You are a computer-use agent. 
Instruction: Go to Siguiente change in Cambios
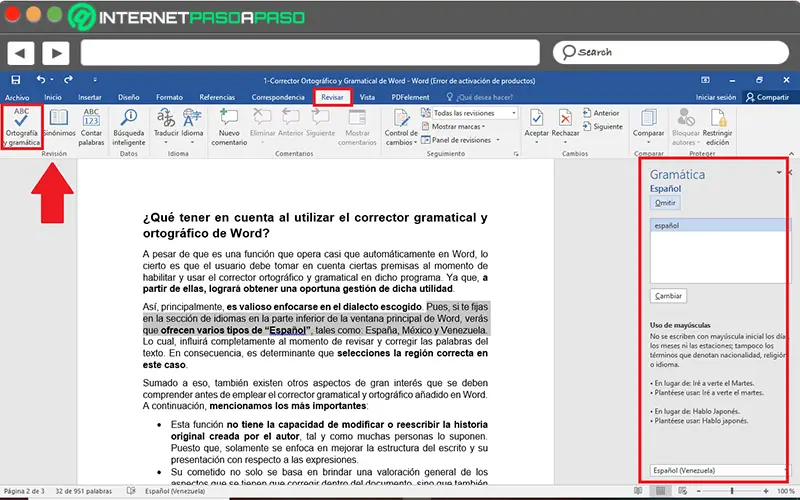(603, 126)
